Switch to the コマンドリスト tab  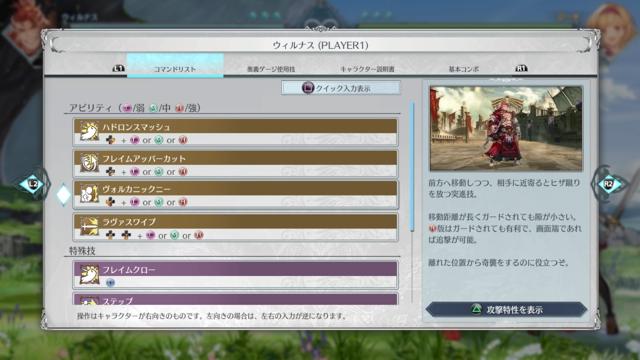[x=175, y=65]
